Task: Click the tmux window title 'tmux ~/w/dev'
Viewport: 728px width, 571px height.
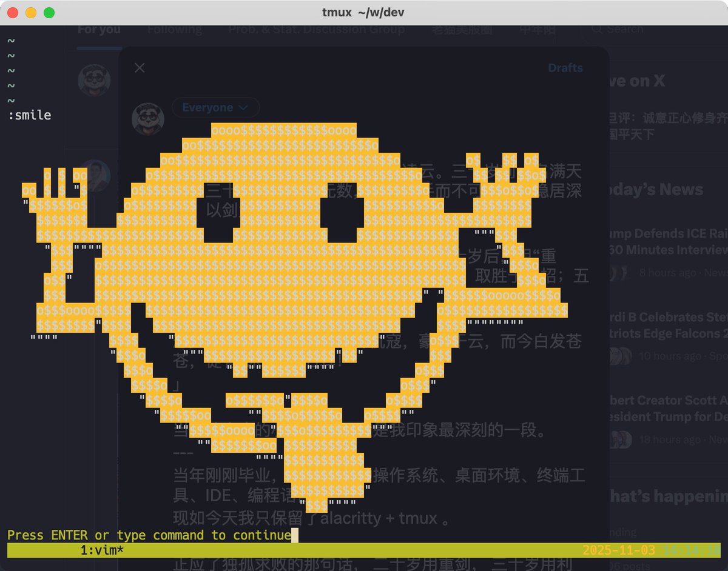Action: [363, 13]
